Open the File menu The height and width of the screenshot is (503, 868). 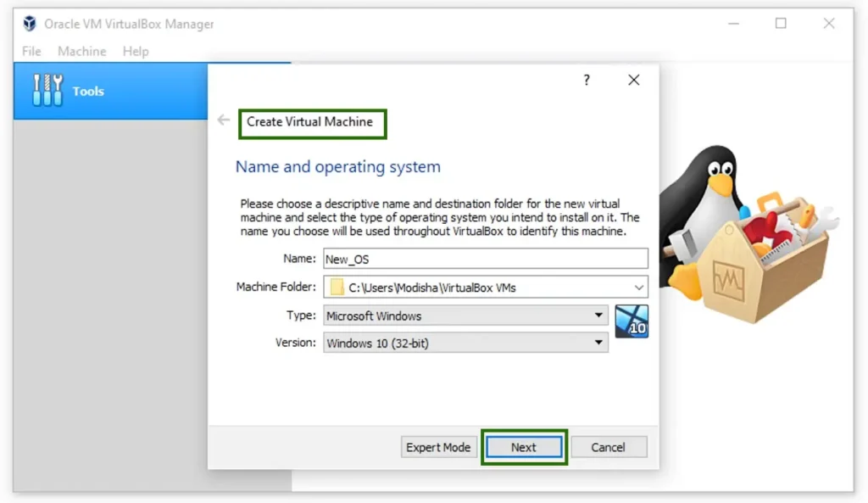[x=31, y=51]
